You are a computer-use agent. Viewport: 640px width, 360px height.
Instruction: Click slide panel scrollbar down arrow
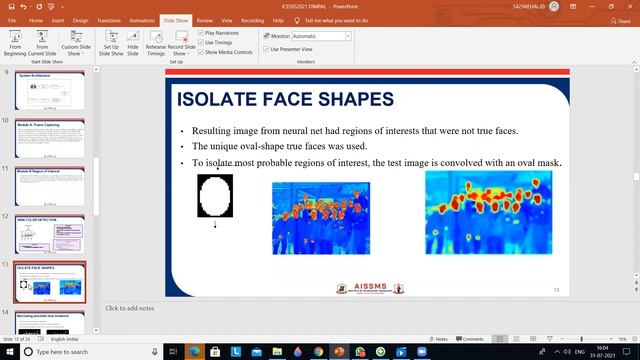point(96,330)
